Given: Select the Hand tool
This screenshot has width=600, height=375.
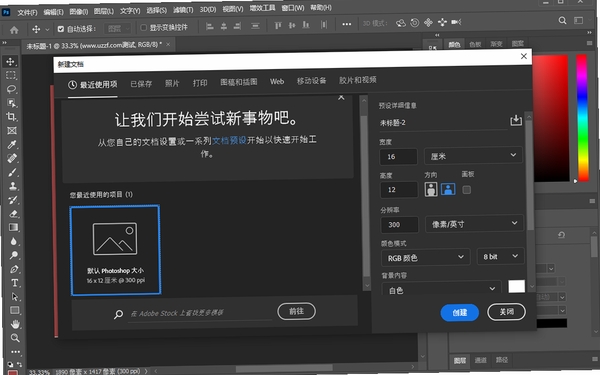Looking at the screenshot, I should click(x=15, y=324).
